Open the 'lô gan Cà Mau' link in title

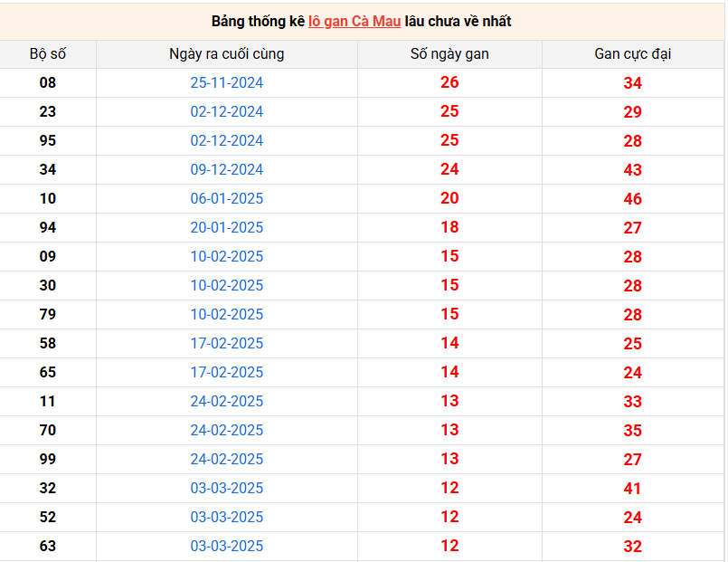pos(355,21)
